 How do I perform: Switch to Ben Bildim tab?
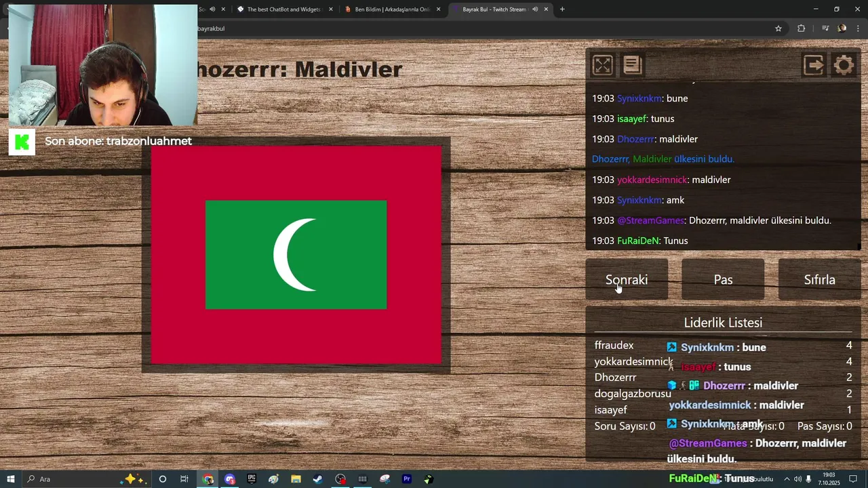click(393, 9)
